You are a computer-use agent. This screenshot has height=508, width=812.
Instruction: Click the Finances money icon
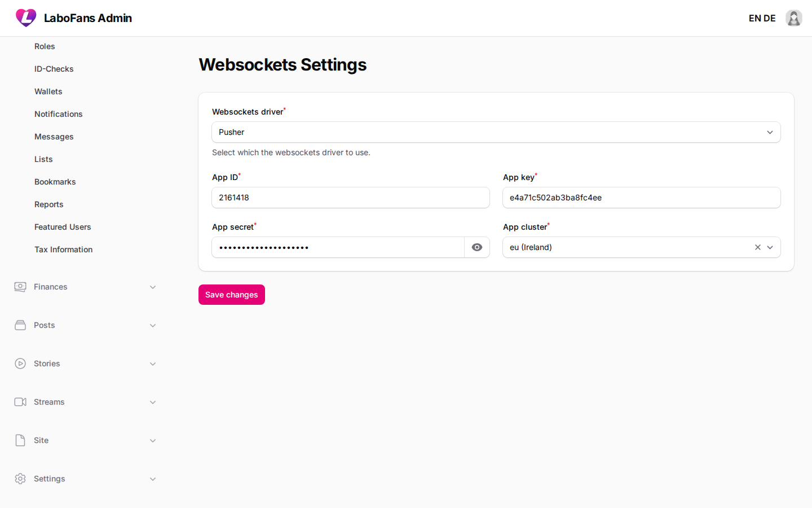(20, 287)
